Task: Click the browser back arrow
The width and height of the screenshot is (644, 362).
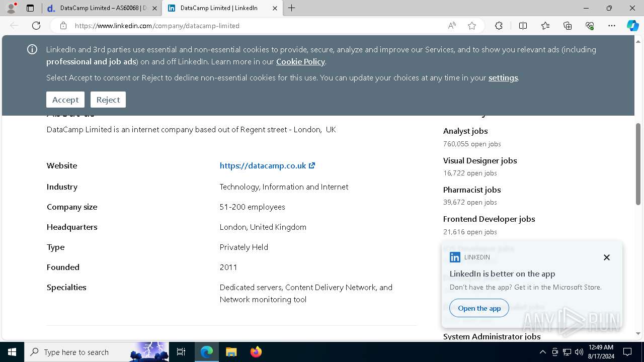Action: [14, 26]
